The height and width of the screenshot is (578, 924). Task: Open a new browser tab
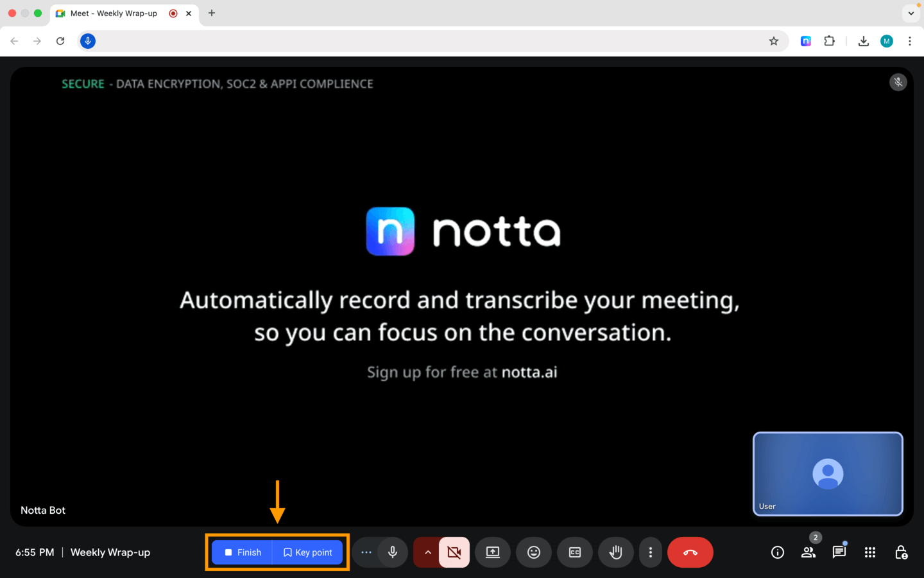pyautogui.click(x=212, y=13)
